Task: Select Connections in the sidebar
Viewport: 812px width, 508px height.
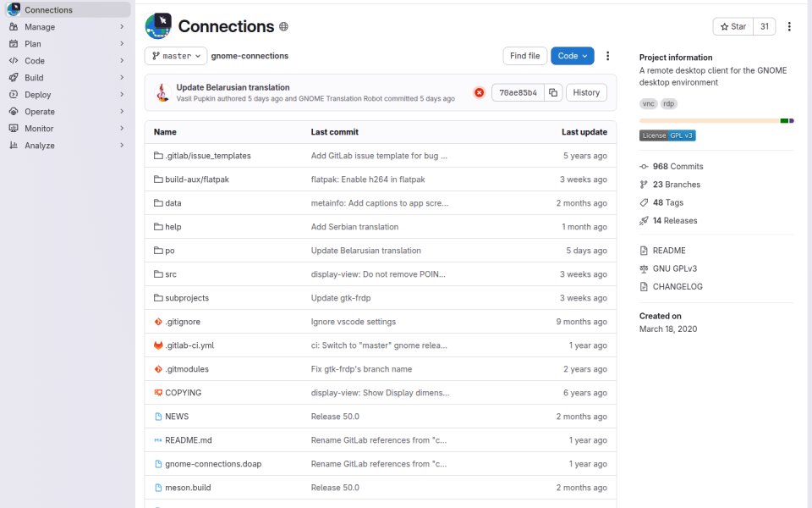Action: coord(68,9)
